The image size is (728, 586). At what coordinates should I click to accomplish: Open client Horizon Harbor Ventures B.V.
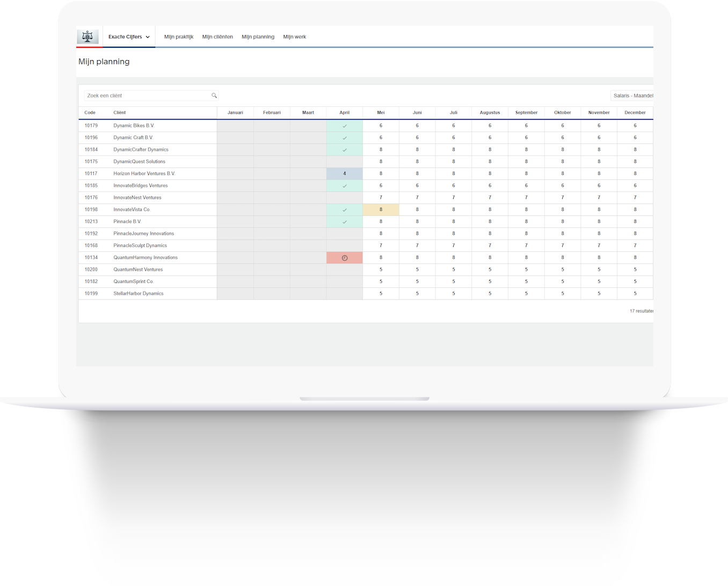coord(144,173)
